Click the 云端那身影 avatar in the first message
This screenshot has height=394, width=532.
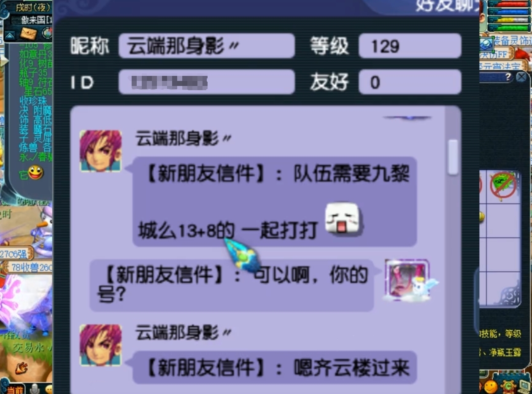point(100,151)
